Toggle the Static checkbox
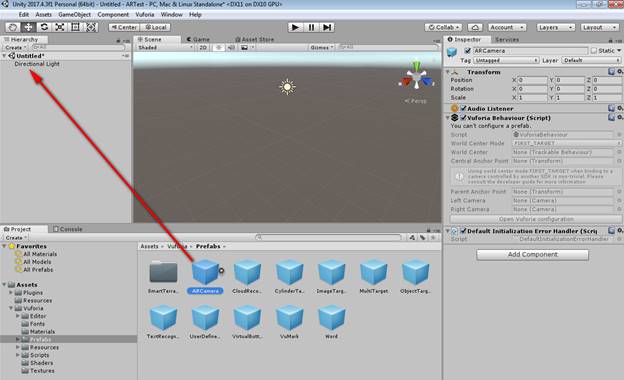The height and width of the screenshot is (380, 624). (x=594, y=51)
